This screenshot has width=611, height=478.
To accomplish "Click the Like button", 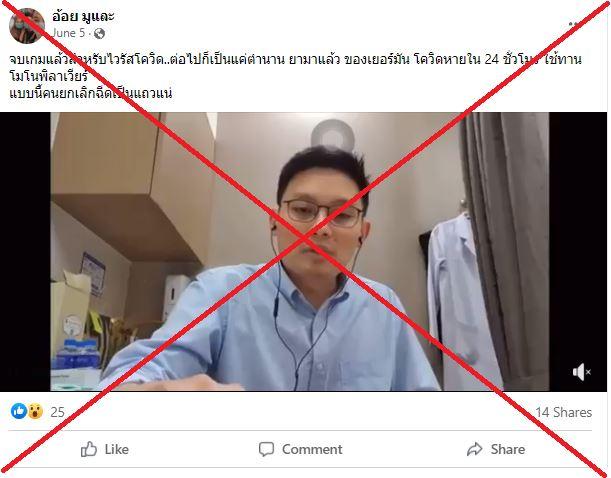I will tap(104, 449).
